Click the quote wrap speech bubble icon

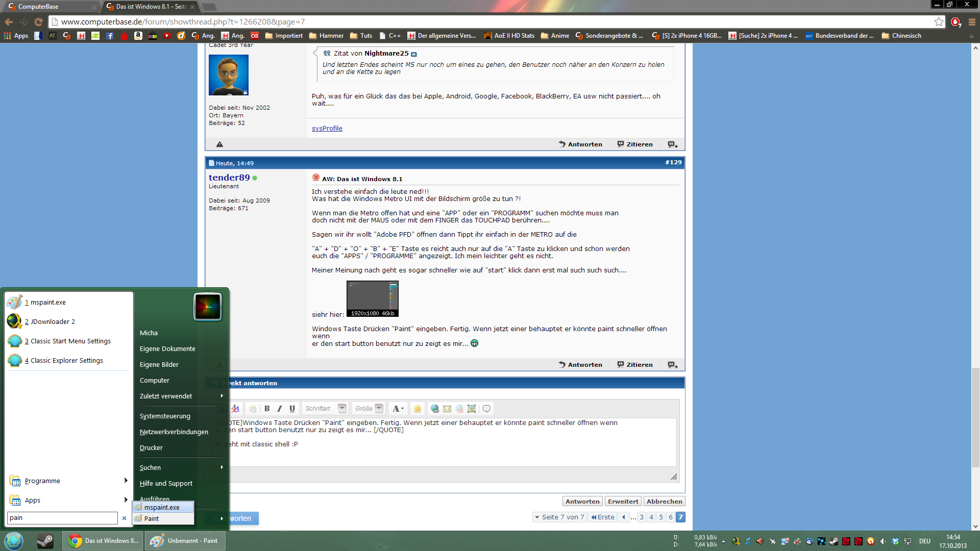486,409
